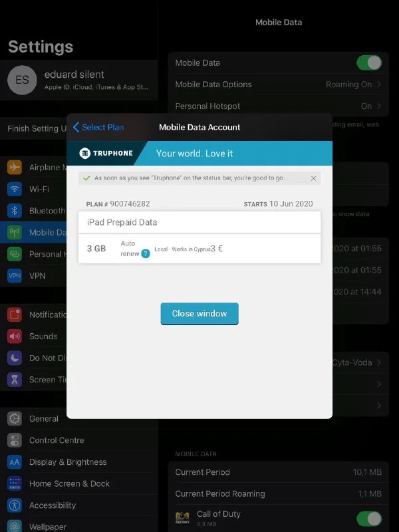Select Home Screen & Dock item
Screen dimensions: 399x532
pyautogui.click(x=69, y=483)
